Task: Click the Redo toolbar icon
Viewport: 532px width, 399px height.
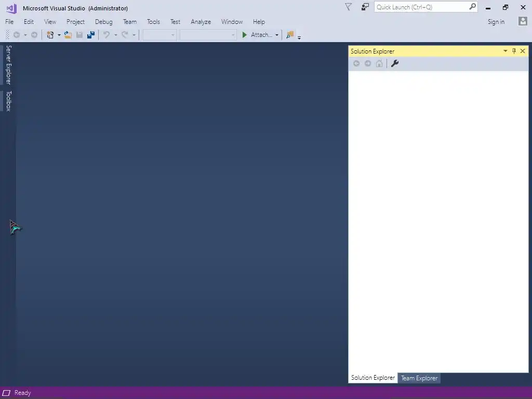Action: pyautogui.click(x=125, y=35)
